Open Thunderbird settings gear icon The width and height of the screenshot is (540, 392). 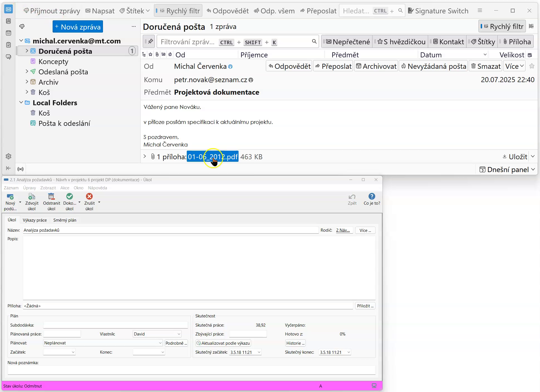point(8,156)
